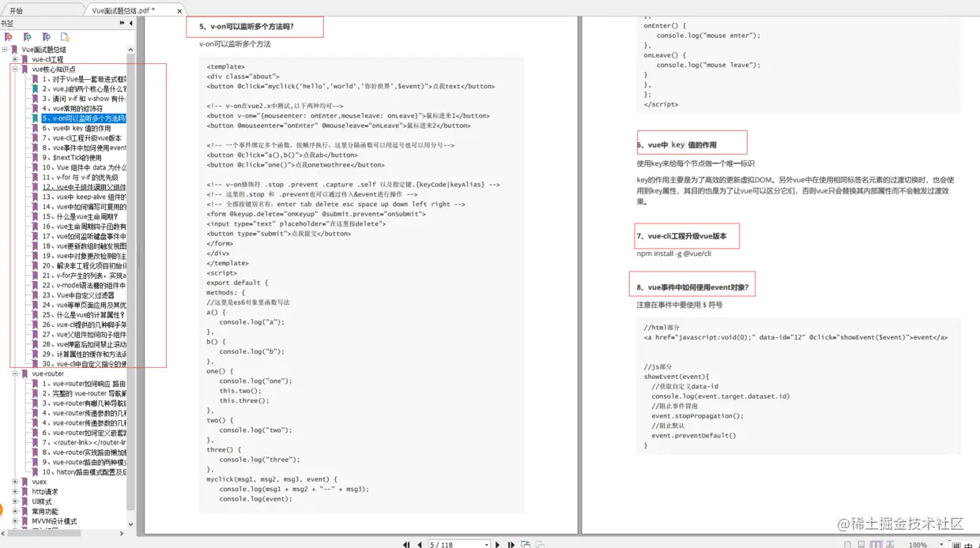Image resolution: width=980 pixels, height=548 pixels.
Task: Click the delete bookmark icon in bookmarks toolbar
Action: (8, 37)
